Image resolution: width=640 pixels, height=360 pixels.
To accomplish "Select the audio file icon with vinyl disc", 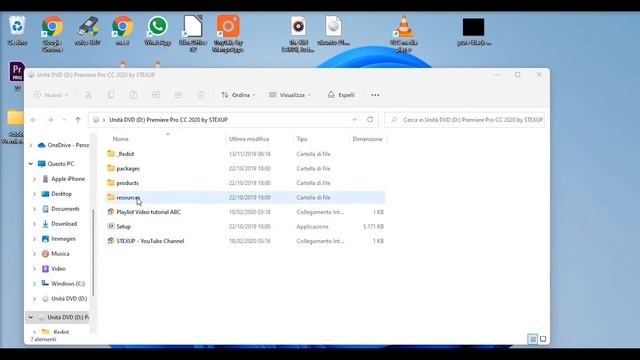I will 298,33.
